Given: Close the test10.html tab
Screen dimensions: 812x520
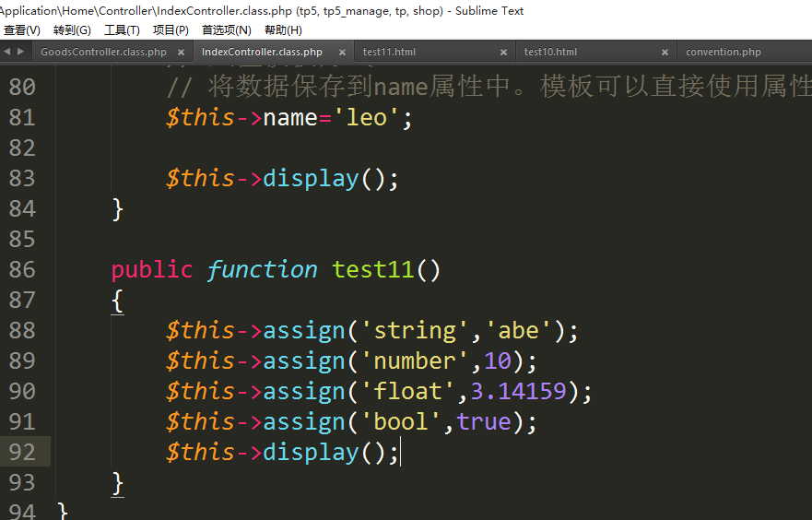Looking at the screenshot, I should coord(665,53).
